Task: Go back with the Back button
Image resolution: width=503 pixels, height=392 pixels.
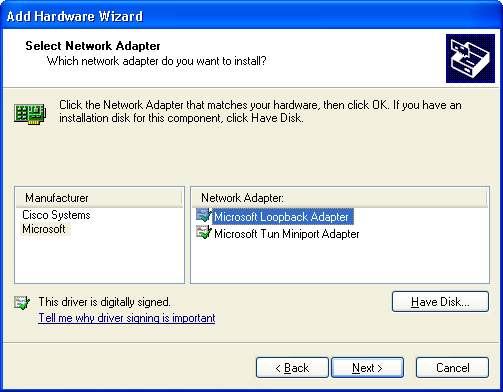Action: click(x=292, y=368)
